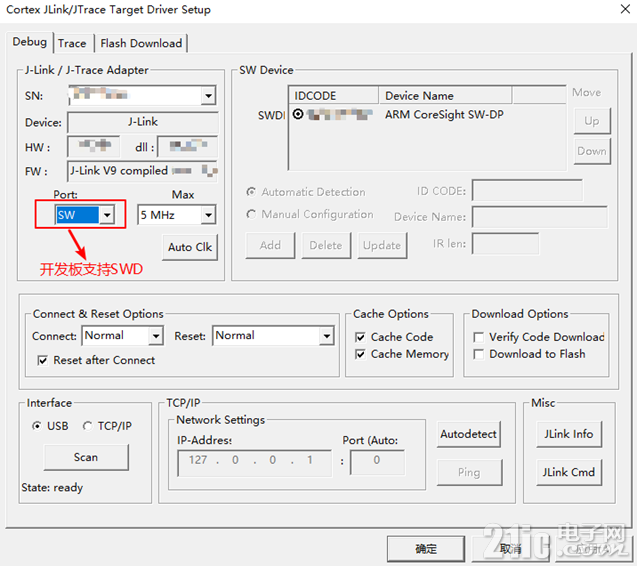Click the SW Device Name input field

pyautogui.click(x=540, y=217)
